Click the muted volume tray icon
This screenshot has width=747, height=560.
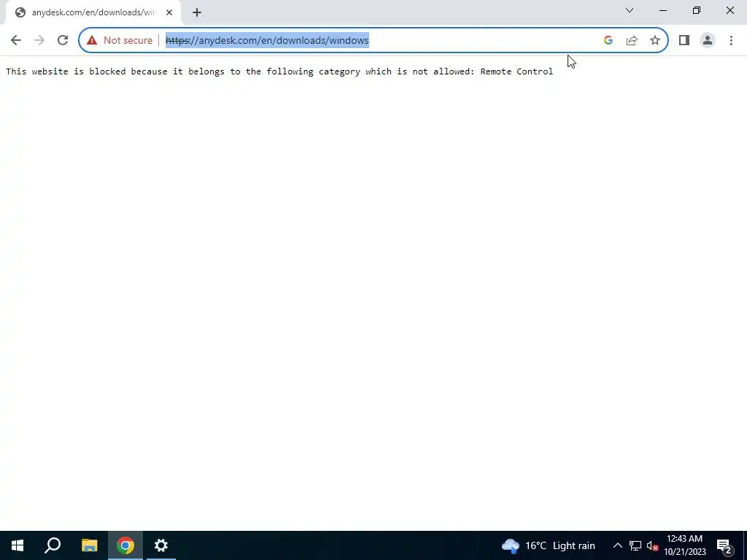point(652,545)
